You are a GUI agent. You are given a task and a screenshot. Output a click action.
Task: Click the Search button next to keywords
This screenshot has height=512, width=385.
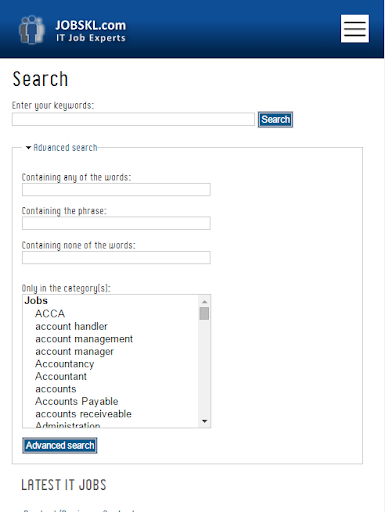[x=275, y=119]
